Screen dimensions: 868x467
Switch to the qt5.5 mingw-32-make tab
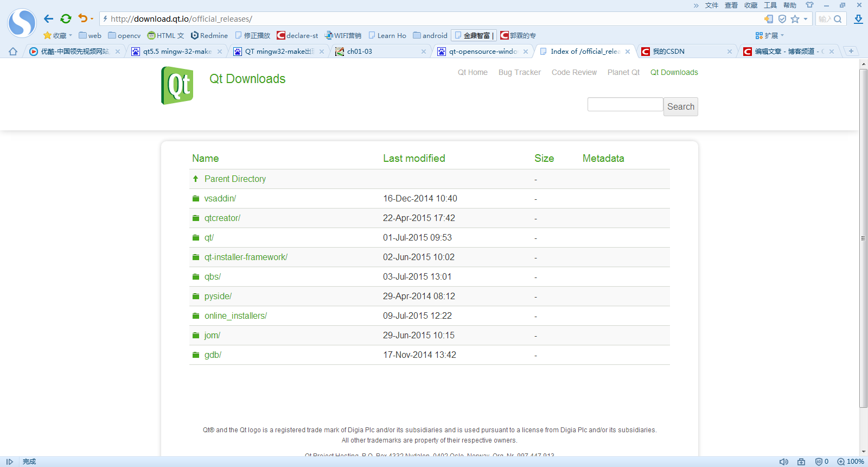(177, 52)
